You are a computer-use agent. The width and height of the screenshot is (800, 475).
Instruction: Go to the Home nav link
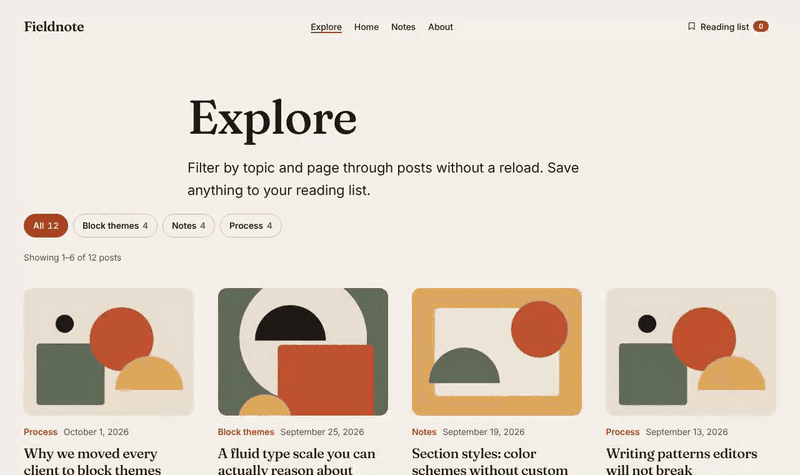pyautogui.click(x=366, y=27)
